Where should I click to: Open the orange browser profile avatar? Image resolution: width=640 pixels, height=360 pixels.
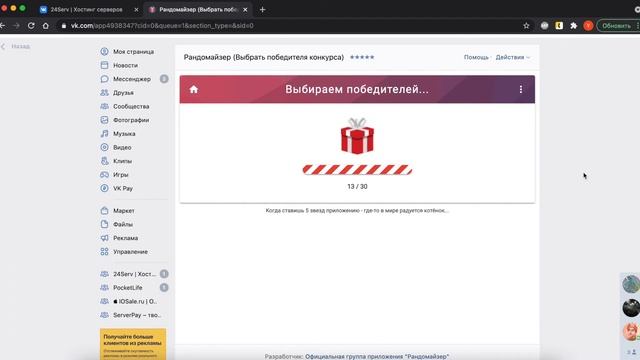pyautogui.click(x=588, y=26)
